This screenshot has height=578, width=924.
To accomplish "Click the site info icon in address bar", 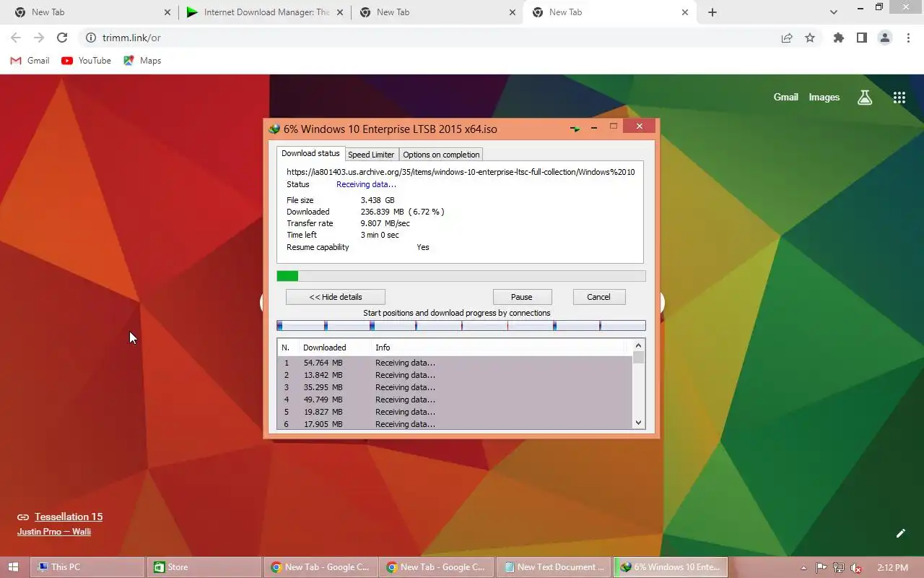I will tap(91, 38).
